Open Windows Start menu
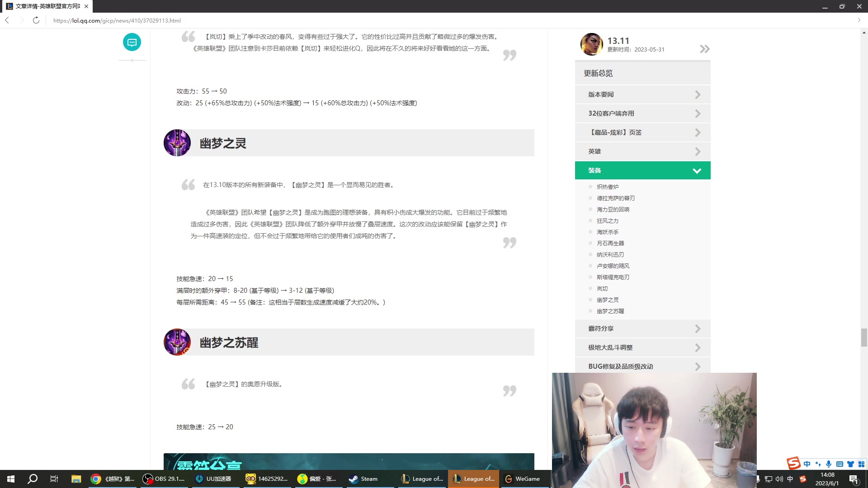 click(x=11, y=479)
